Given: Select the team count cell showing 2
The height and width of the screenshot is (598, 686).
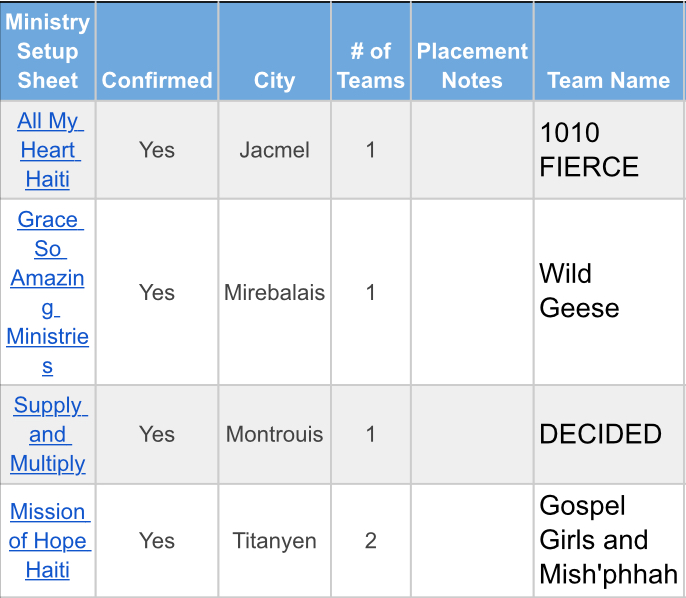Looking at the screenshot, I should [x=371, y=540].
